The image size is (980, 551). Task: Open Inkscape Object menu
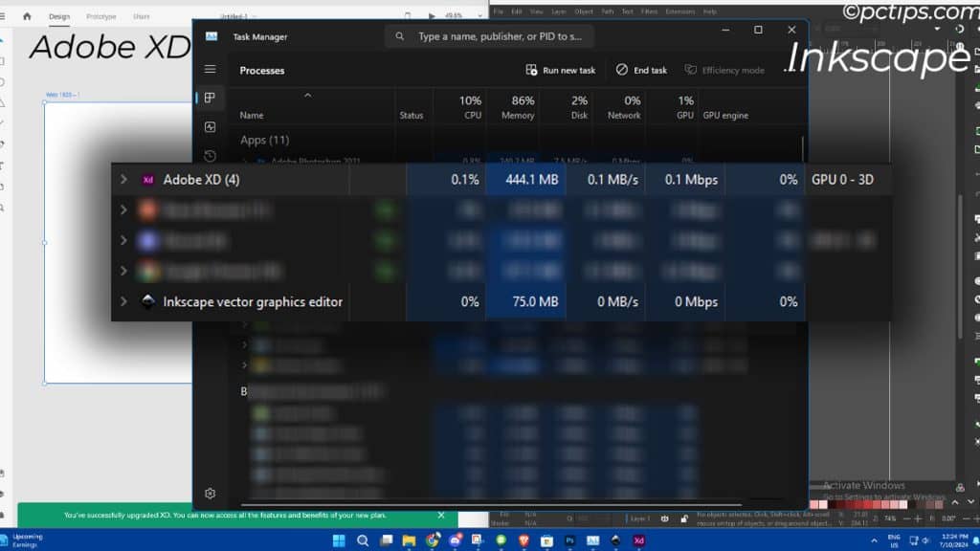[584, 11]
